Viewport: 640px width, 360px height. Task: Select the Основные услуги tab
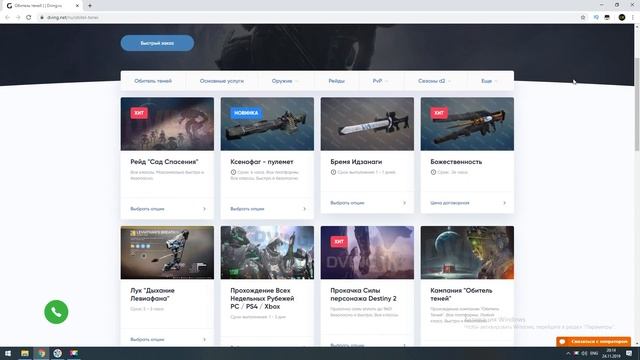pyautogui.click(x=222, y=81)
